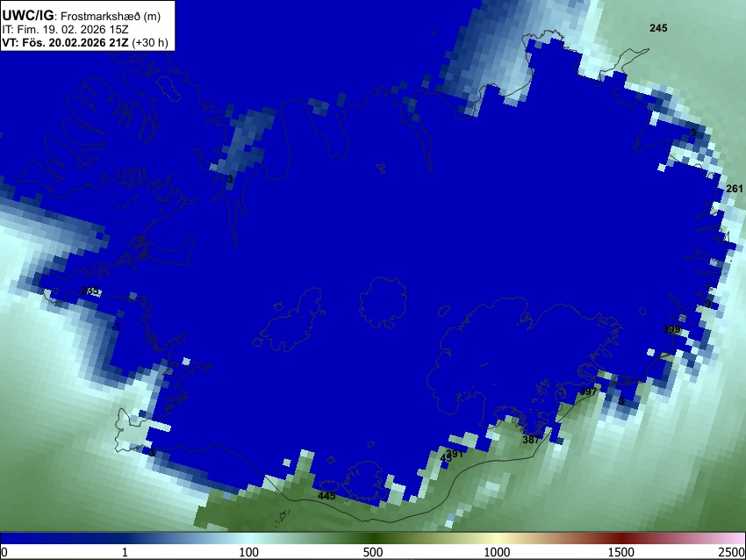Click the station value 399 on the map
The height and width of the screenshot is (560, 746).
coord(671,329)
